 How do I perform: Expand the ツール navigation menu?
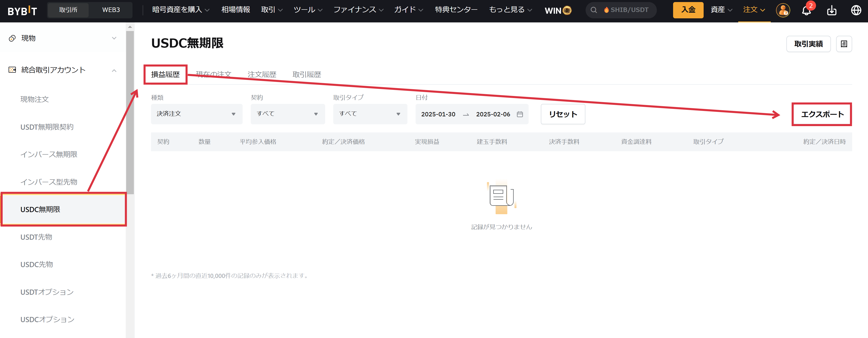(x=308, y=10)
